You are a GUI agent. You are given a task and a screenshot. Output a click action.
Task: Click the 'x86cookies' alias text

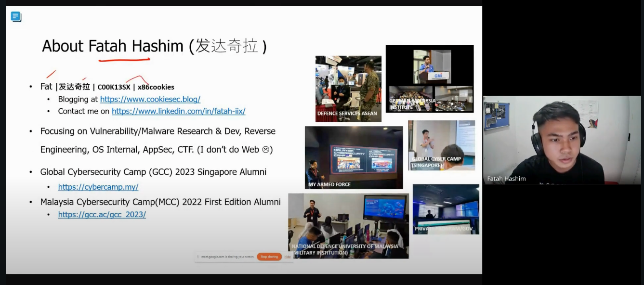pyautogui.click(x=156, y=87)
